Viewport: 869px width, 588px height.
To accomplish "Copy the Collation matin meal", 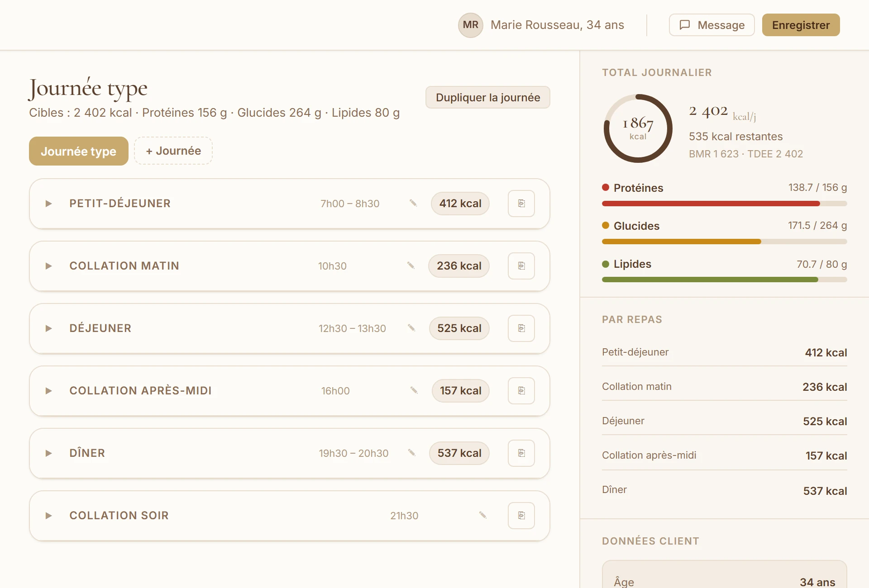I will click(521, 266).
